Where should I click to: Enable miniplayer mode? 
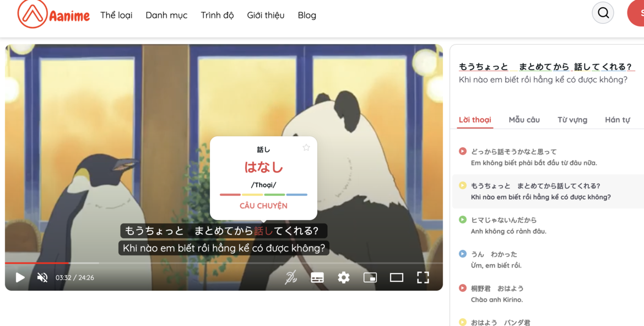[370, 277]
